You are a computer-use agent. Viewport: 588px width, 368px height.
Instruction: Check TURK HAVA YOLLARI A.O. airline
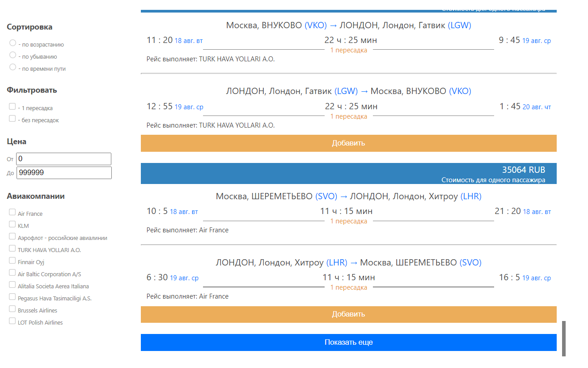click(11, 248)
